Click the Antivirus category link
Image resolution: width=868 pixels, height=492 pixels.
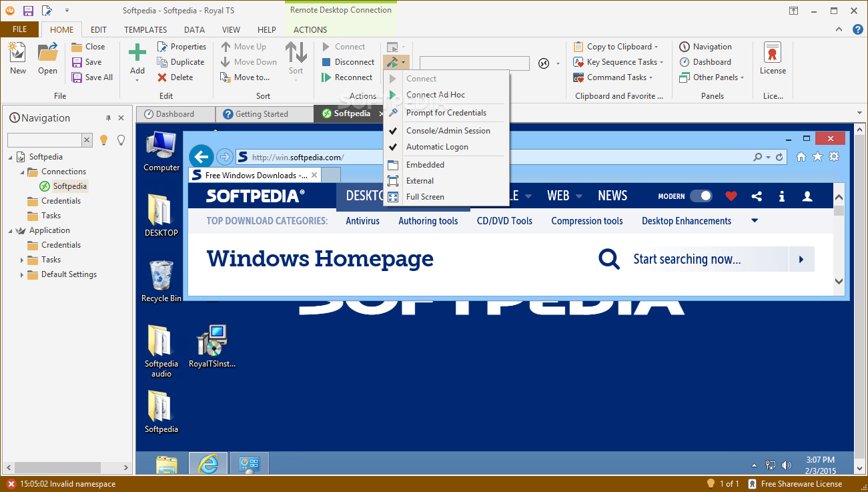[x=362, y=221]
